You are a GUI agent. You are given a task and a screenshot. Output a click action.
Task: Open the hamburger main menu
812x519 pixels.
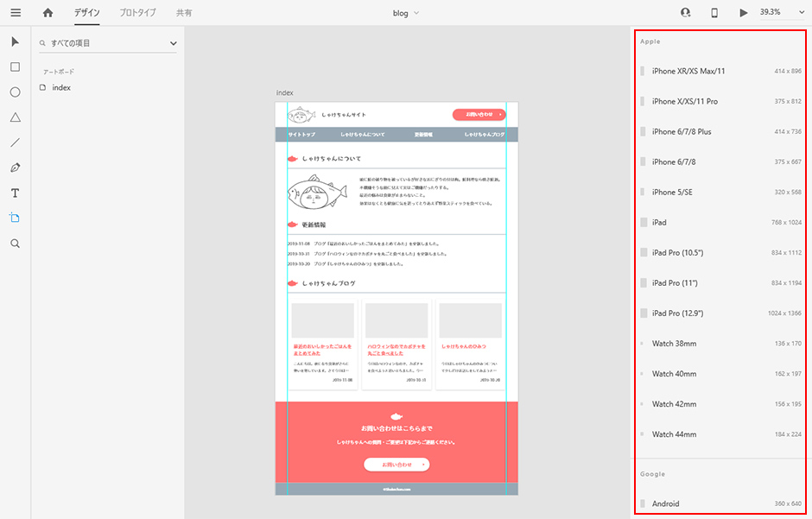[x=16, y=13]
